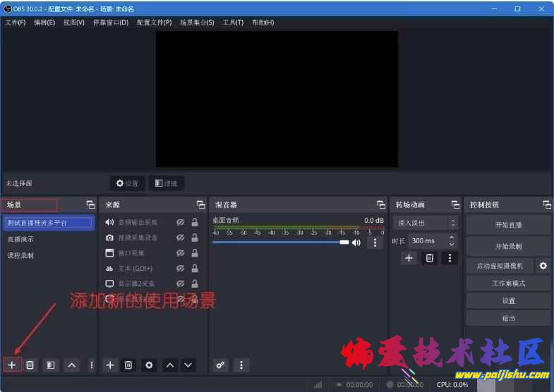554x392 pixels.
Task: Add a new scene with the plus button
Action: coord(11,365)
